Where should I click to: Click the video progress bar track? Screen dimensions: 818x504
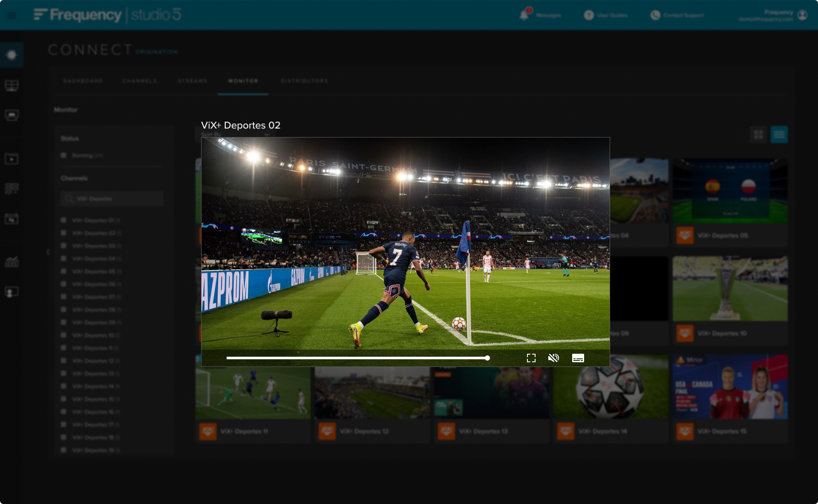pyautogui.click(x=358, y=358)
